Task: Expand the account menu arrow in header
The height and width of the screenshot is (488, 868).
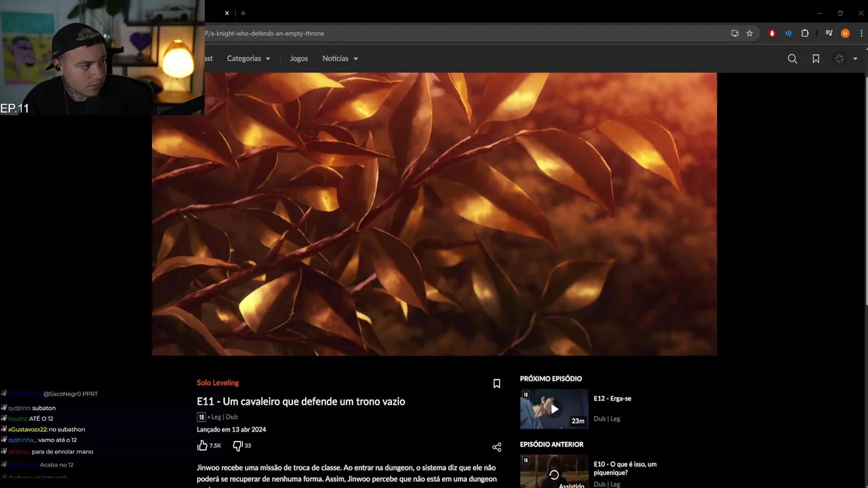Action: tap(855, 59)
